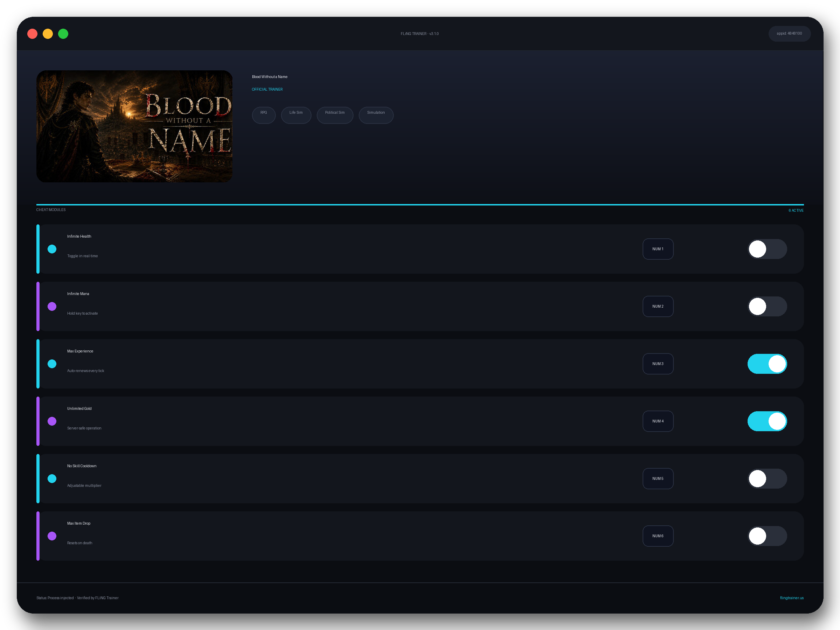The height and width of the screenshot is (630, 840).
Task: Open the NUM 5 hotkey binding
Action: pos(658,478)
